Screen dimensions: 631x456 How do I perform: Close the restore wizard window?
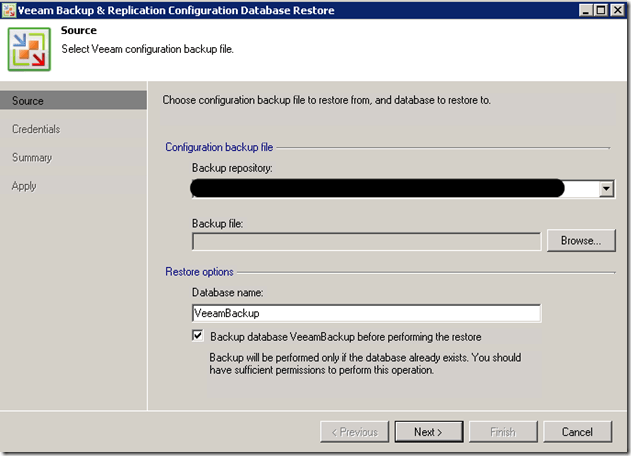(x=618, y=10)
